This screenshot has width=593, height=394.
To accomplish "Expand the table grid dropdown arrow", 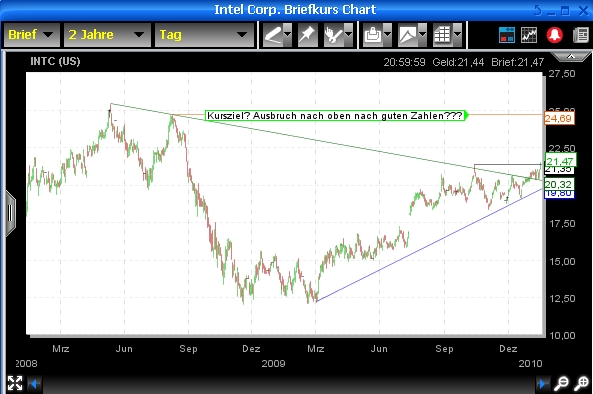I will 458,35.
